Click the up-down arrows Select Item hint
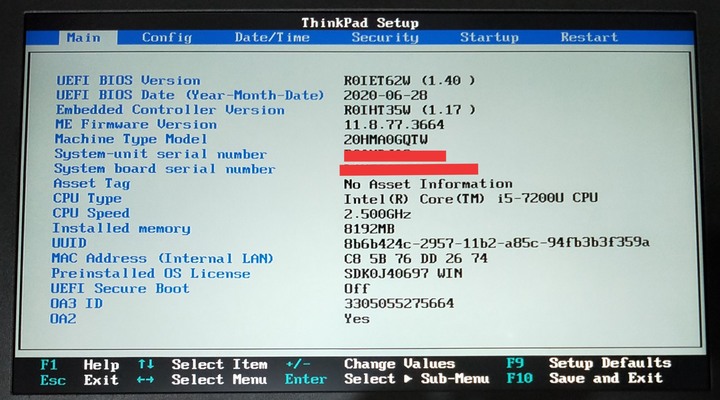This screenshot has height=400, width=720. (x=202, y=365)
